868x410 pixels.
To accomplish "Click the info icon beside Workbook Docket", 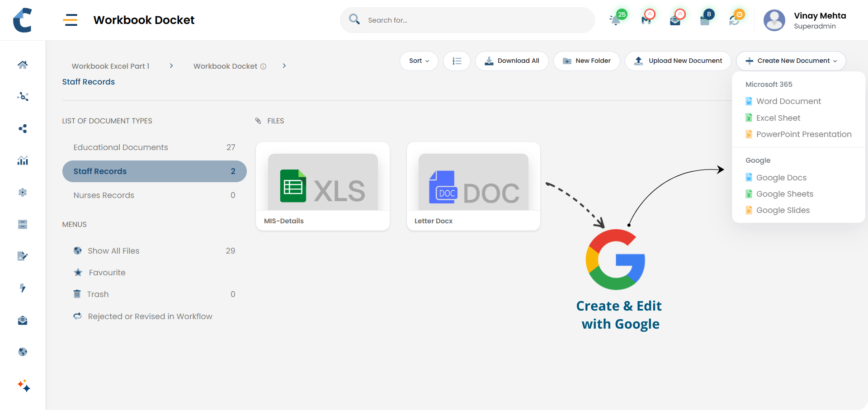I will point(263,66).
